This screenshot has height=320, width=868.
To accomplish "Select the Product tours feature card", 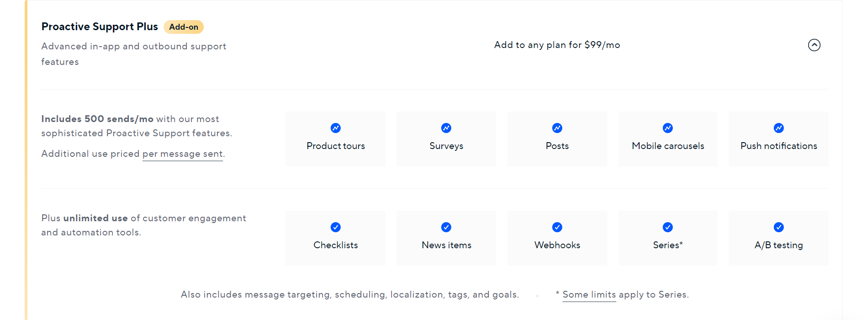I will click(x=335, y=139).
